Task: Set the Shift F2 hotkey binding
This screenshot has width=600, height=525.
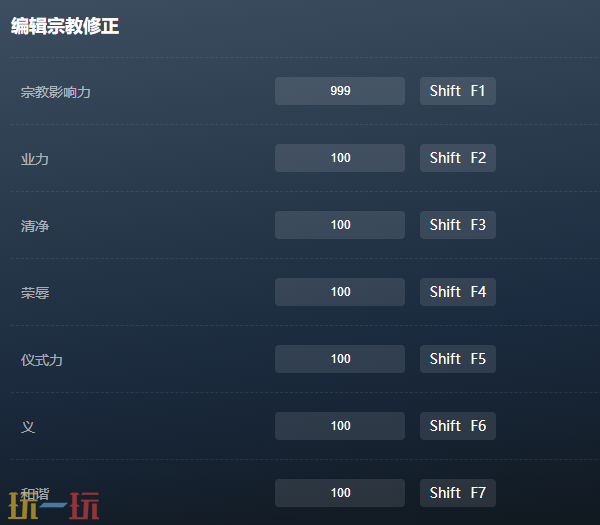Action: (458, 158)
